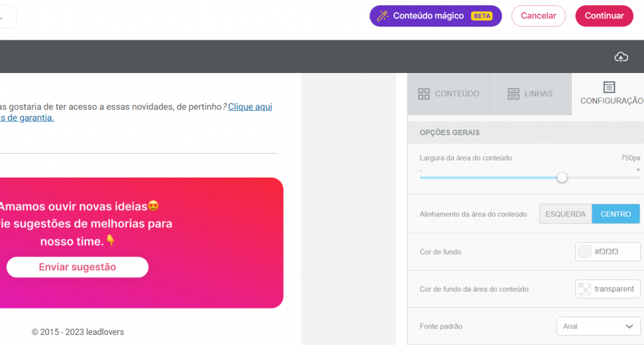Click the magic wand Conteúdo mágico icon
Screen dimensions: 644x345
(382, 16)
